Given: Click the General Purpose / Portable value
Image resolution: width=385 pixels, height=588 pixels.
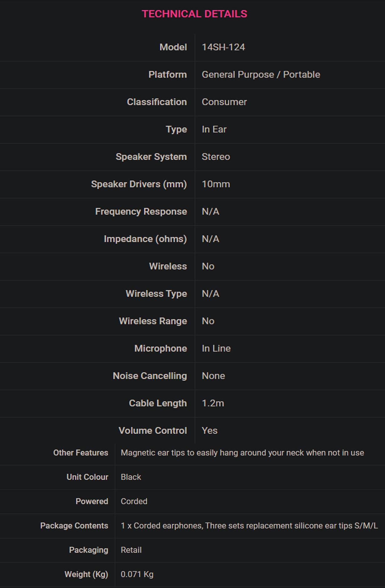Looking at the screenshot, I should coord(261,75).
